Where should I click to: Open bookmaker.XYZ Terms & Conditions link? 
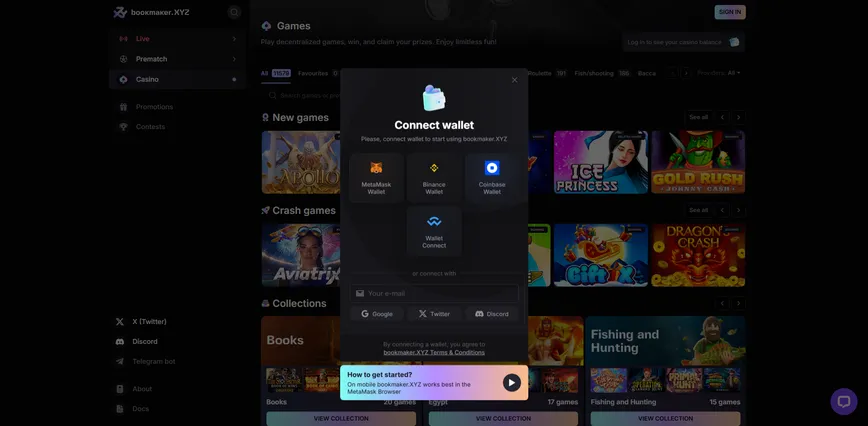[x=434, y=352]
